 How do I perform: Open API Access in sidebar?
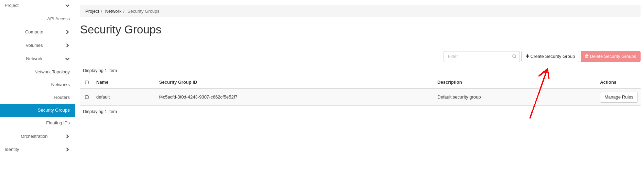(58, 19)
